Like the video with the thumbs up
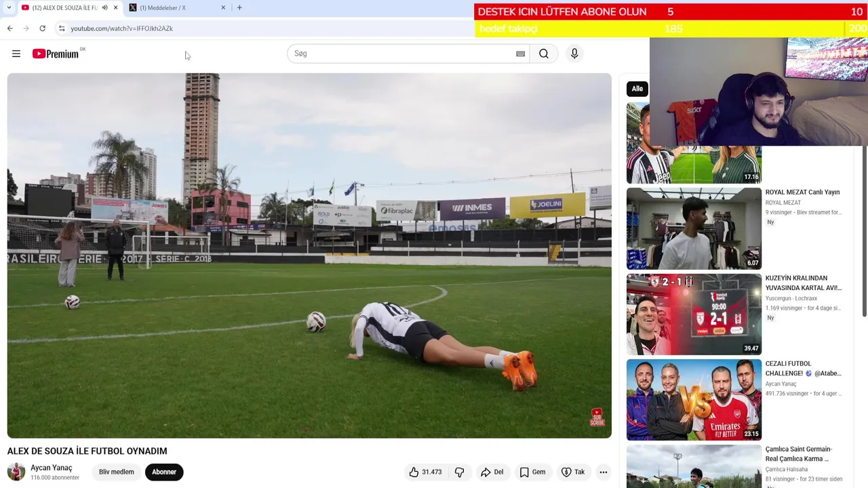 click(425, 472)
